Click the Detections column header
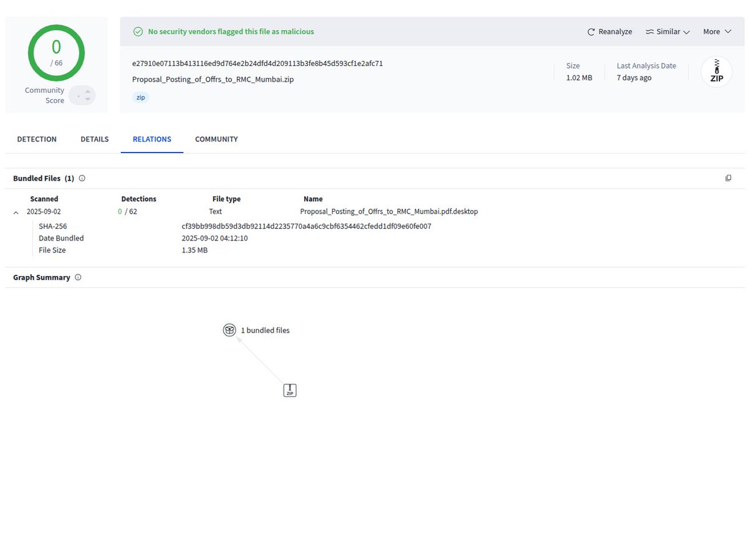This screenshot has width=748, height=560. [x=138, y=199]
